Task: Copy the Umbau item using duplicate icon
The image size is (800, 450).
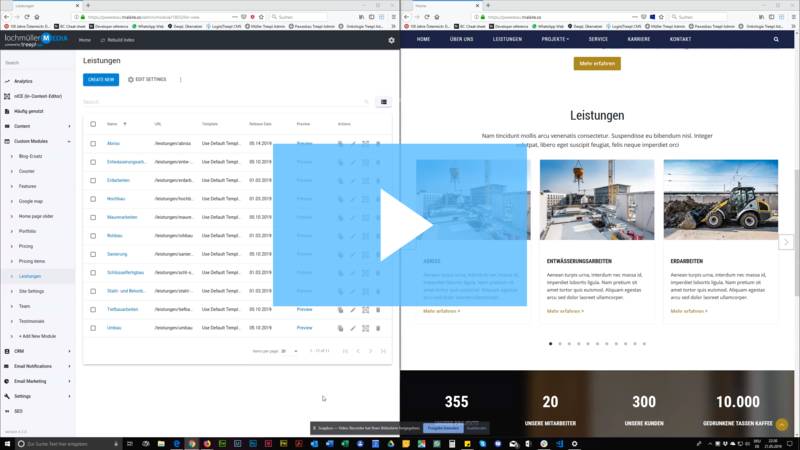Action: [340, 327]
